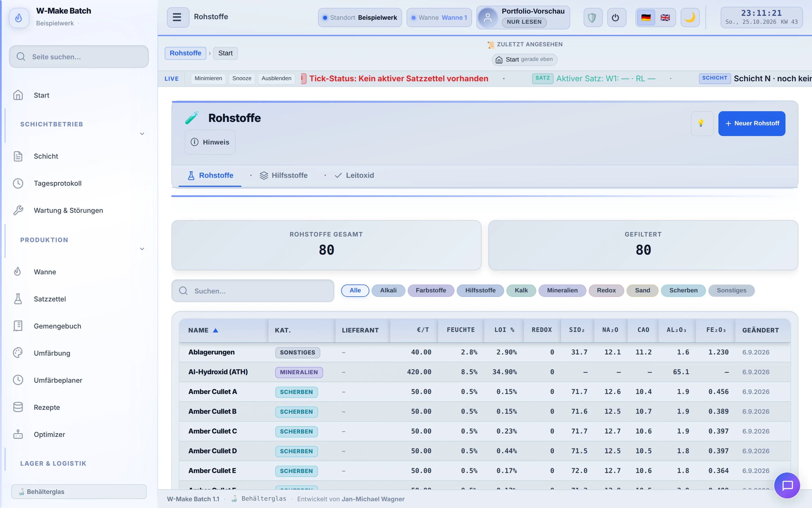The width and height of the screenshot is (812, 508).
Task: Switch language to English flag
Action: (665, 17)
